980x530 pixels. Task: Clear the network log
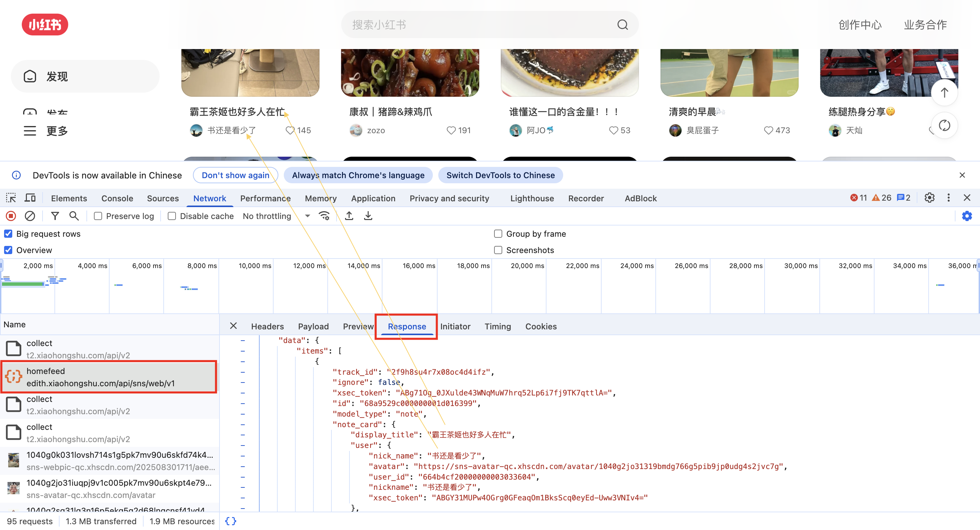point(30,216)
